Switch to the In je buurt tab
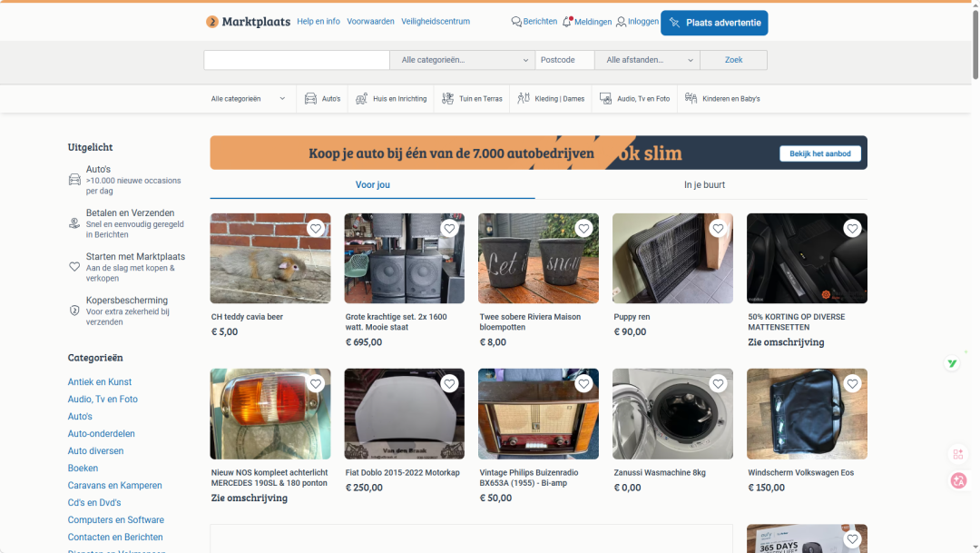Viewport: 980px width, 553px height. 704,185
